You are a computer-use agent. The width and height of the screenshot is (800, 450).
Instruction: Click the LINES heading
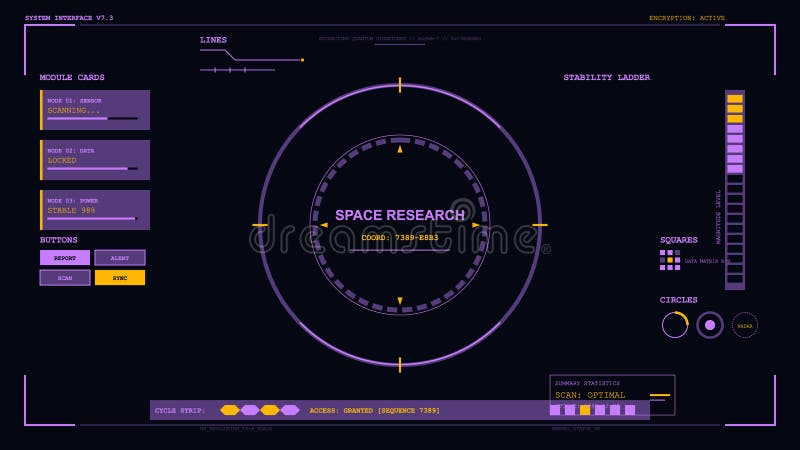(213, 40)
